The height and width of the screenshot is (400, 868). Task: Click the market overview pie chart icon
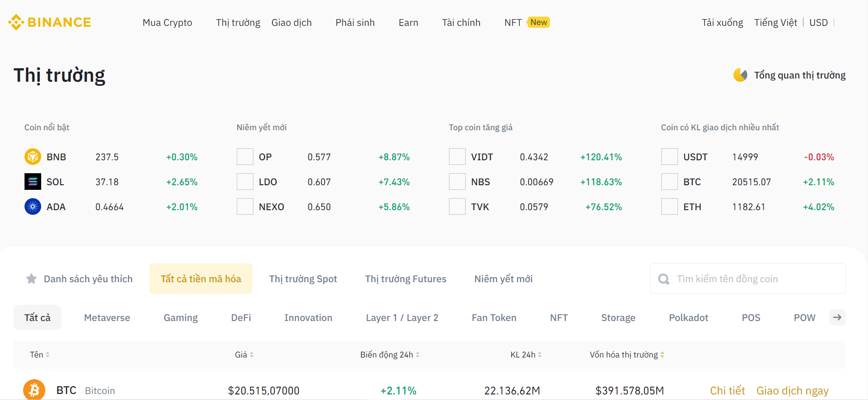tap(740, 75)
